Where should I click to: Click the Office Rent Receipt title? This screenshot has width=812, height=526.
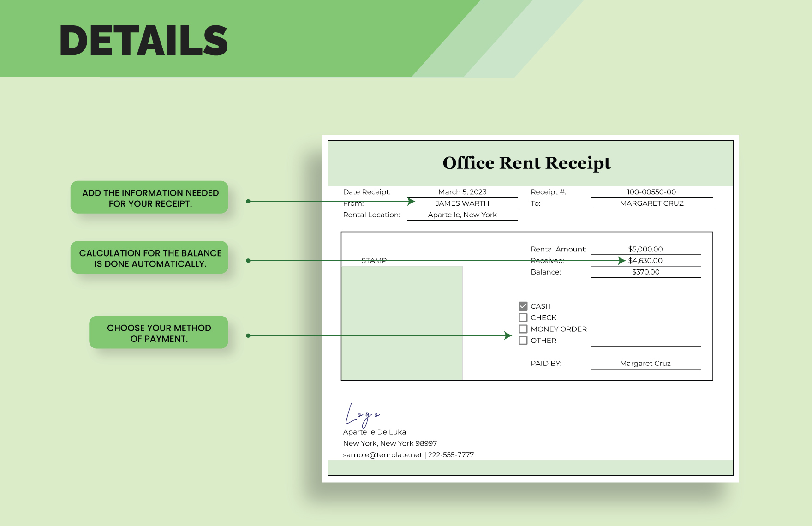[526, 163]
